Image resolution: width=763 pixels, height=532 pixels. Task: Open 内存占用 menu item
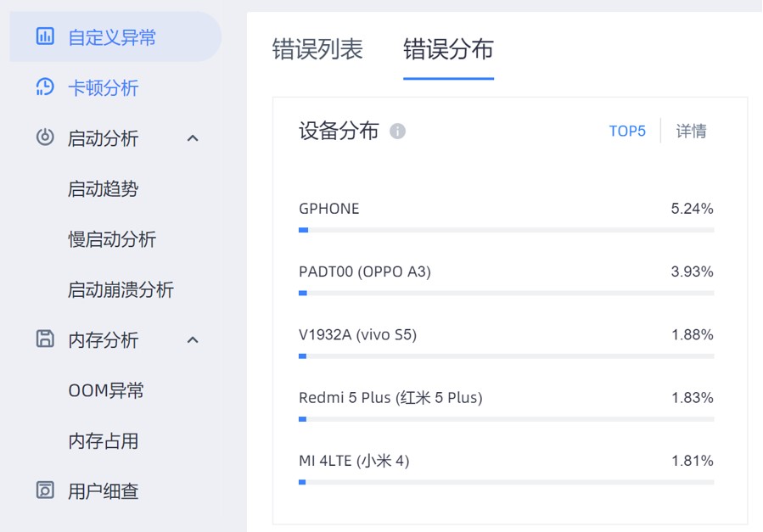103,440
